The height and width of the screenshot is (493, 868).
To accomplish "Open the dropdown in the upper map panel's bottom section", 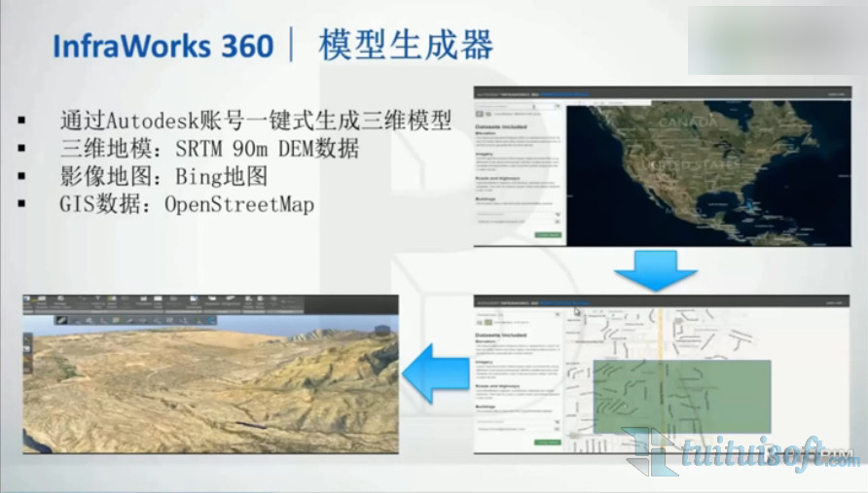I will pyautogui.click(x=558, y=215).
